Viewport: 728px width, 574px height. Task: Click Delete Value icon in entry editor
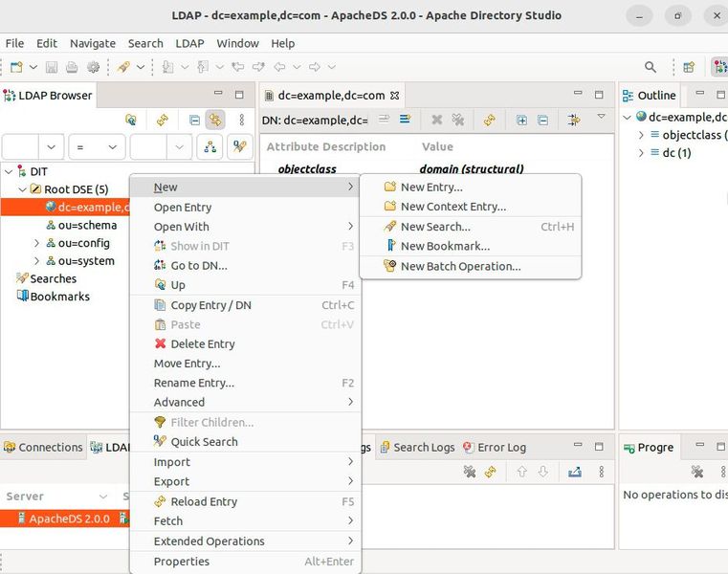436,120
